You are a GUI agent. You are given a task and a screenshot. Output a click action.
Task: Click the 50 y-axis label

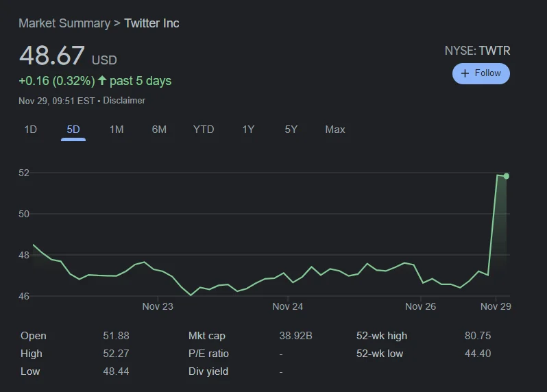24,214
